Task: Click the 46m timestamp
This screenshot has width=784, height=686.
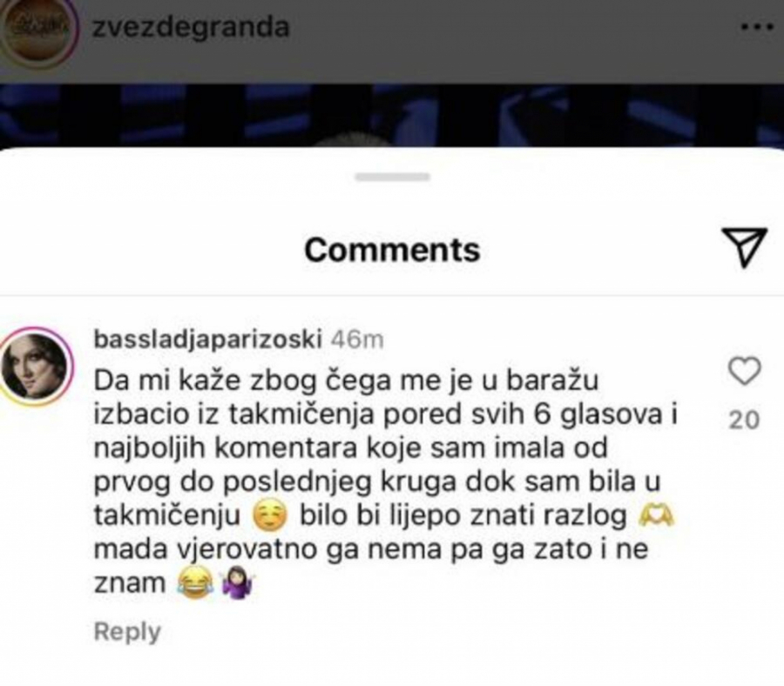Action: pyautogui.click(x=357, y=340)
